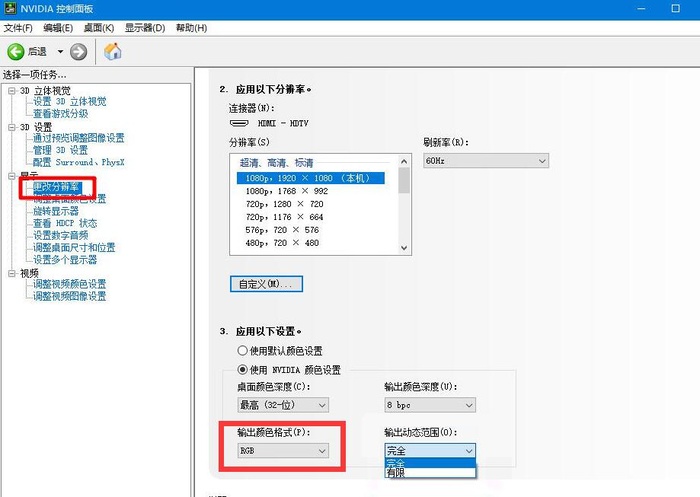Open 旋转显示器 link
This screenshot has height=497, width=700.
coord(56,211)
